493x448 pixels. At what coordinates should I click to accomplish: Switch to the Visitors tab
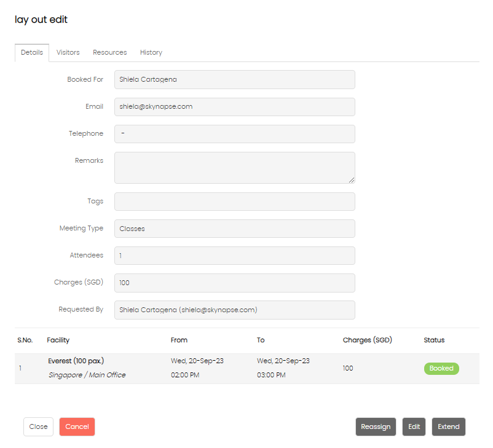(68, 52)
